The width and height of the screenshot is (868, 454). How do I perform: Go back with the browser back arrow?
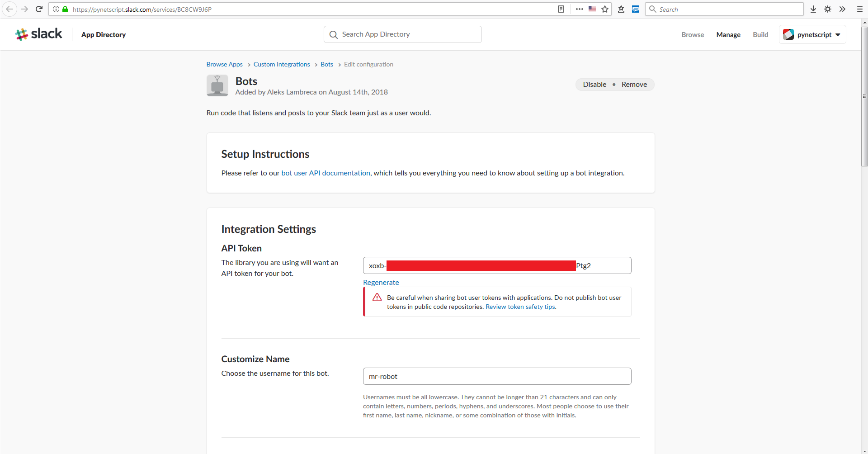click(9, 9)
